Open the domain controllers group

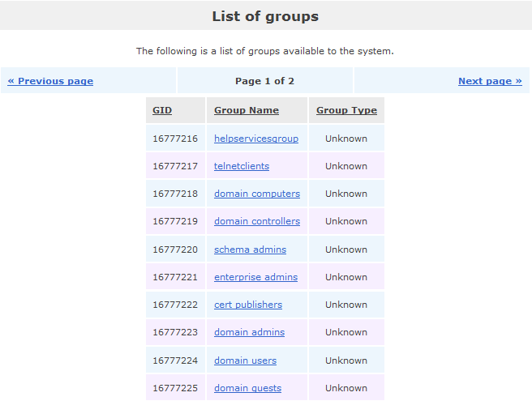257,221
